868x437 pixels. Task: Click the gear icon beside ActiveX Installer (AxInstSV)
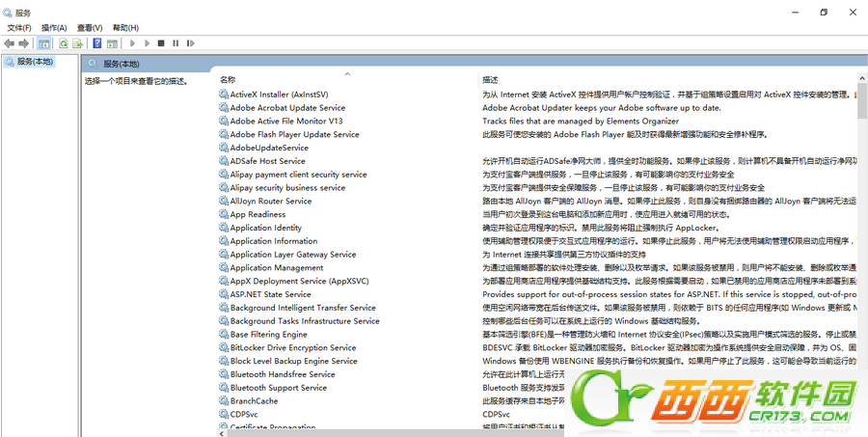[224, 95]
